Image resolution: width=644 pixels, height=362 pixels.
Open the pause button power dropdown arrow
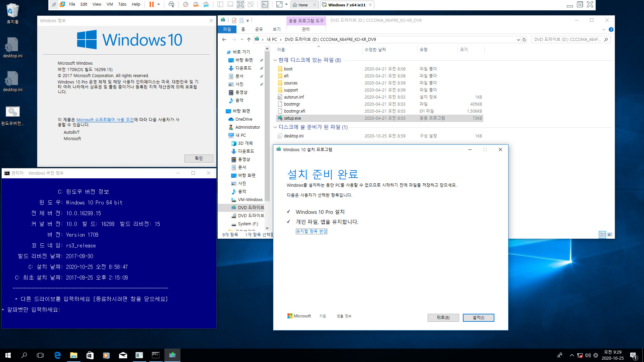tap(159, 5)
